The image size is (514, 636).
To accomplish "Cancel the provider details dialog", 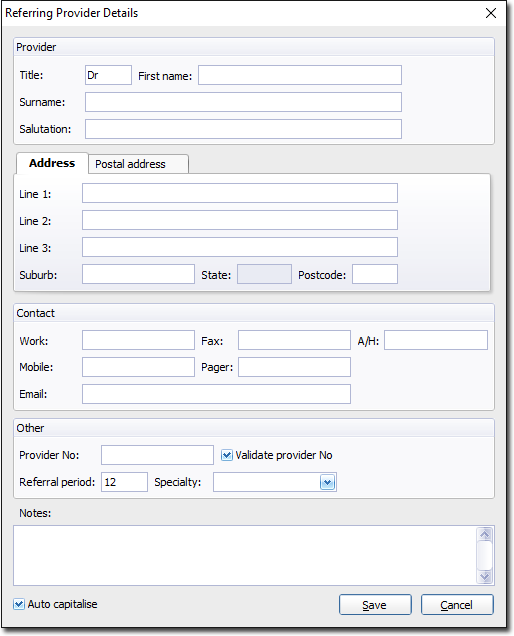I will click(457, 605).
